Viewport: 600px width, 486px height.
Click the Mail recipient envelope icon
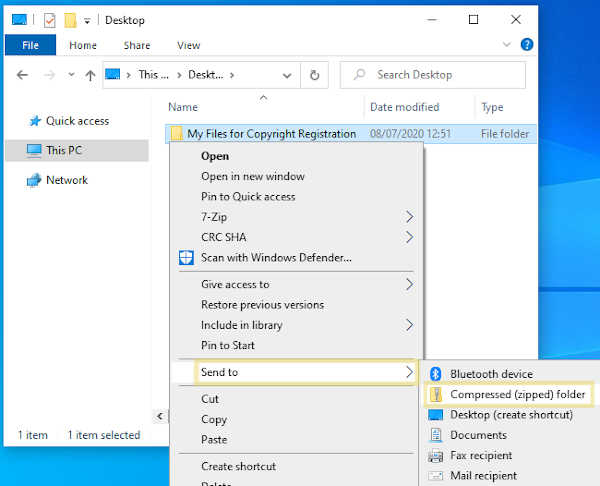click(435, 476)
